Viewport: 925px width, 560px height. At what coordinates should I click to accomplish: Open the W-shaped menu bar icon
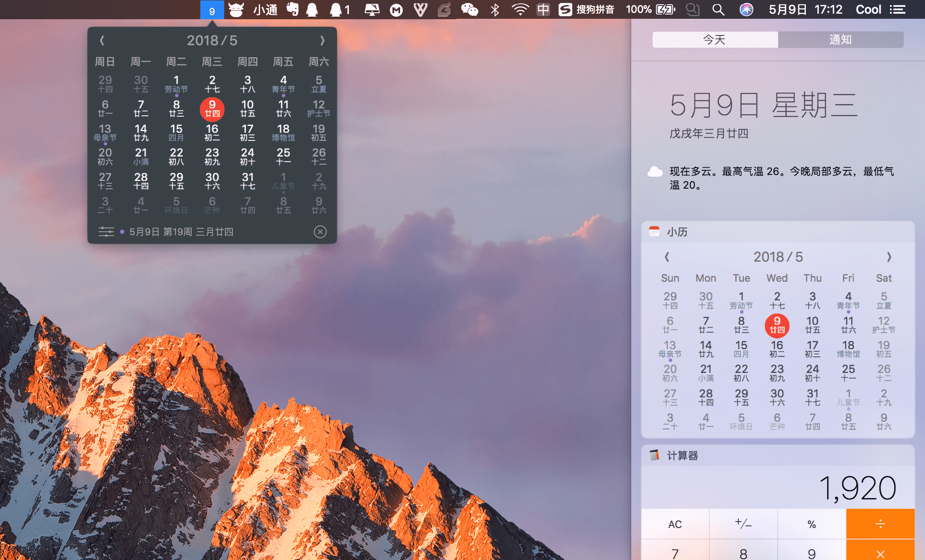pyautogui.click(x=421, y=10)
